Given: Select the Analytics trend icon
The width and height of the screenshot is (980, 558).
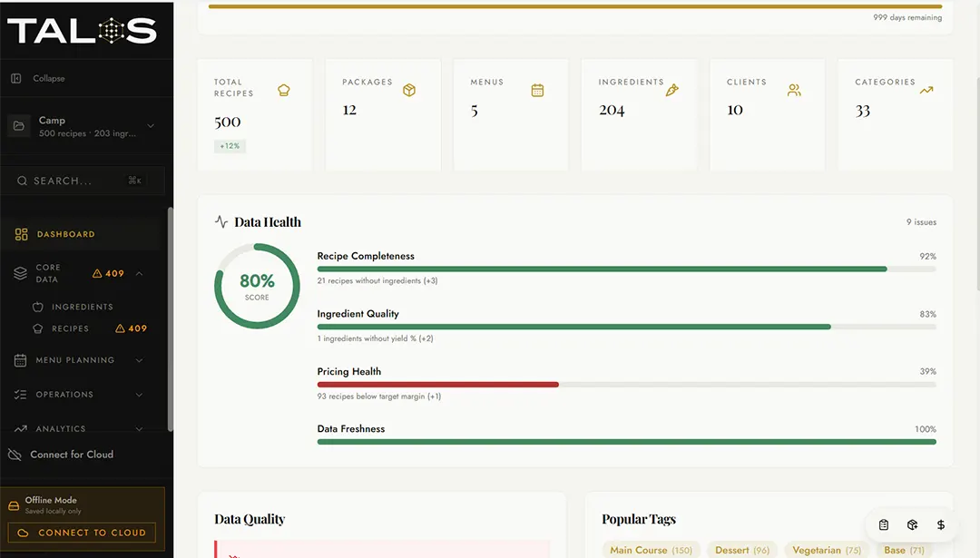Looking at the screenshot, I should 20,428.
